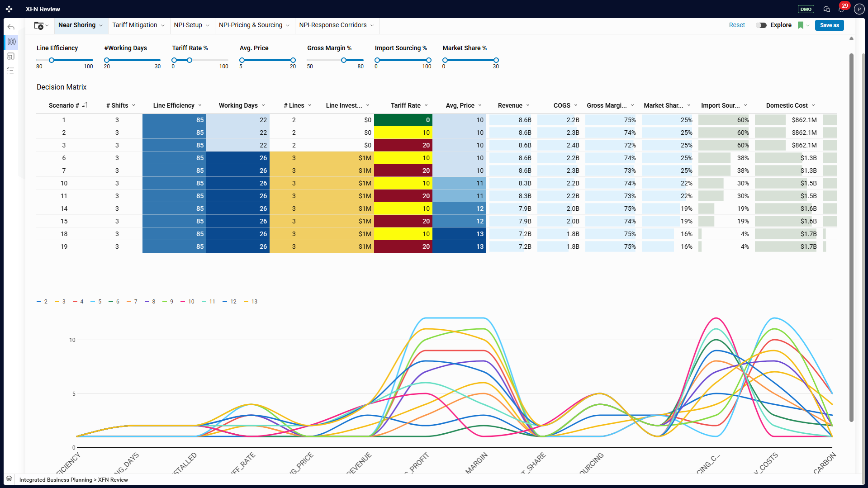868x488 pixels.
Task: Toggle series 7 in chart legend
Action: point(132,302)
